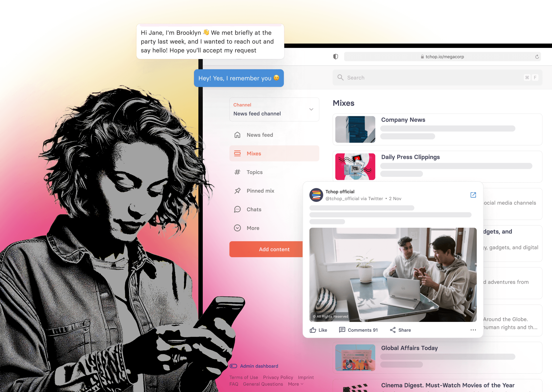Click the Chats bubble icon
The height and width of the screenshot is (392, 552).
(x=237, y=209)
